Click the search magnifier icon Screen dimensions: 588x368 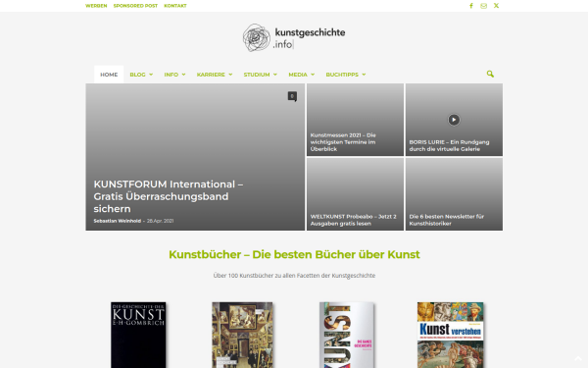click(x=490, y=74)
